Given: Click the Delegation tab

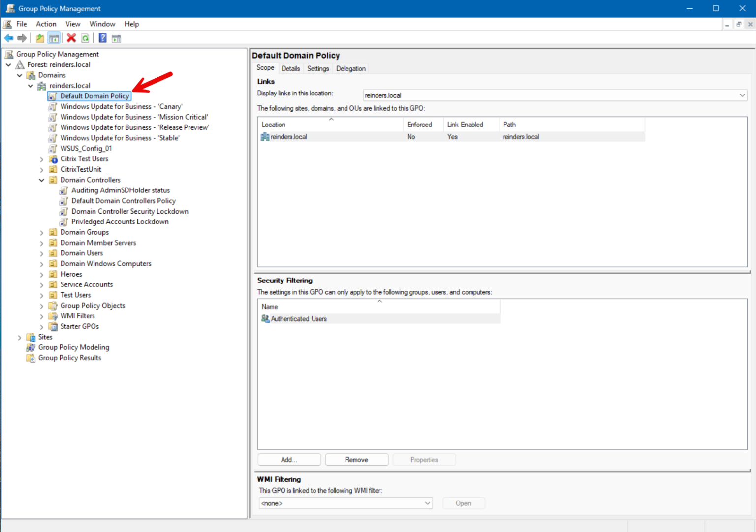Looking at the screenshot, I should pyautogui.click(x=350, y=68).
